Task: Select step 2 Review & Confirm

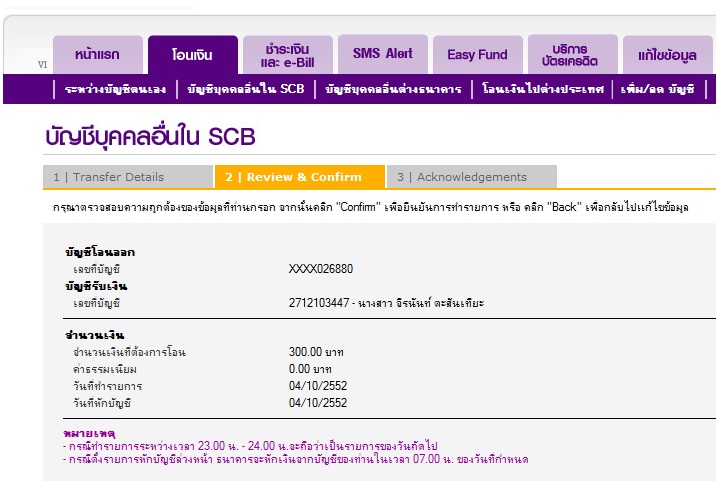Action: 300,177
